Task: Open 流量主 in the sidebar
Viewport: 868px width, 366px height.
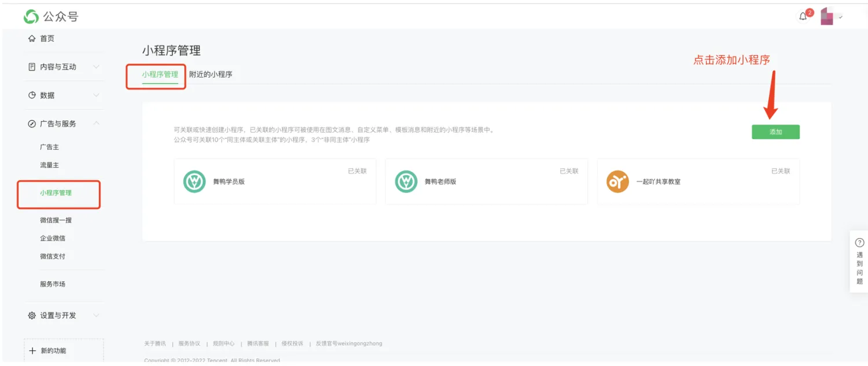Action: (49, 165)
